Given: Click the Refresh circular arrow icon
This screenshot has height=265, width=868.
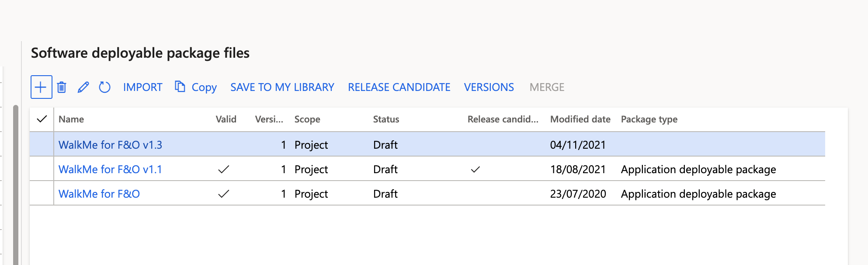Looking at the screenshot, I should point(104,87).
